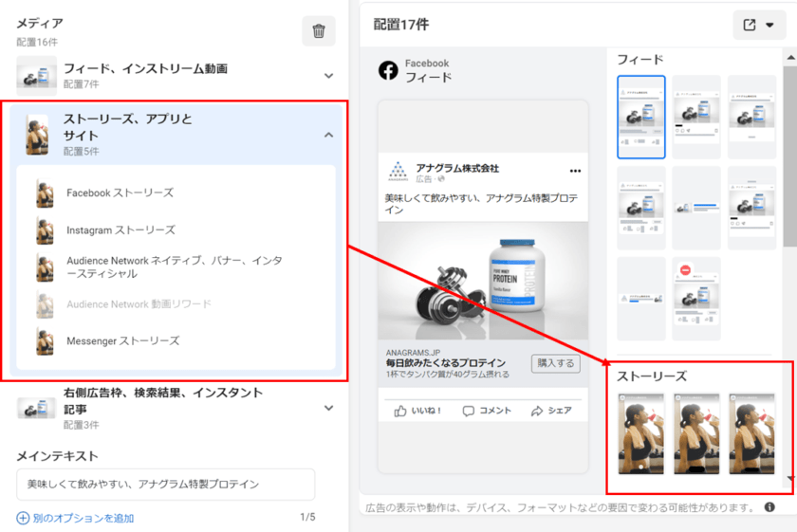This screenshot has height=532, width=797.
Task: Select feed thumbnail with red block icon
Action: [x=695, y=299]
